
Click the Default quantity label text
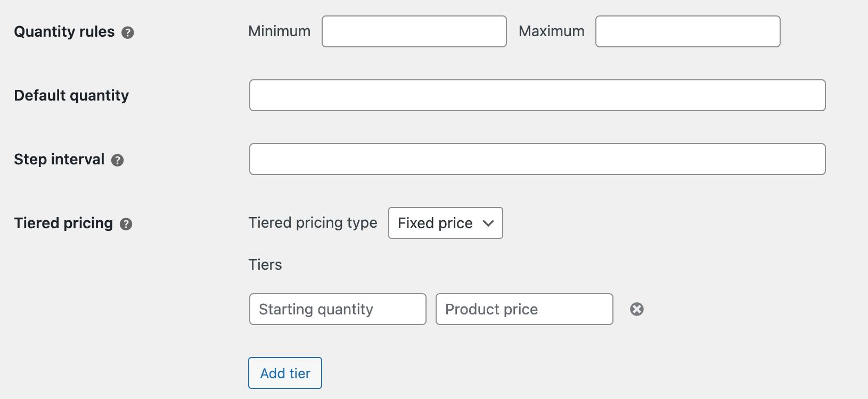71,96
